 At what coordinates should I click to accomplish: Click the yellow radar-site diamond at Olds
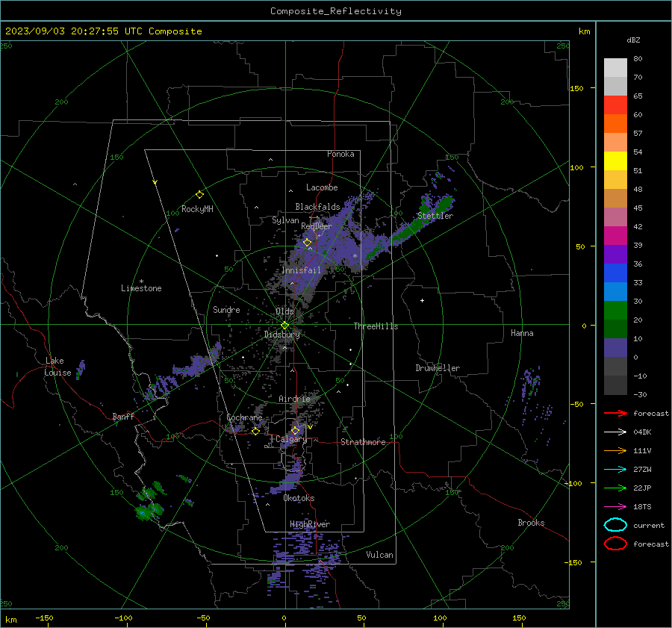(x=284, y=326)
